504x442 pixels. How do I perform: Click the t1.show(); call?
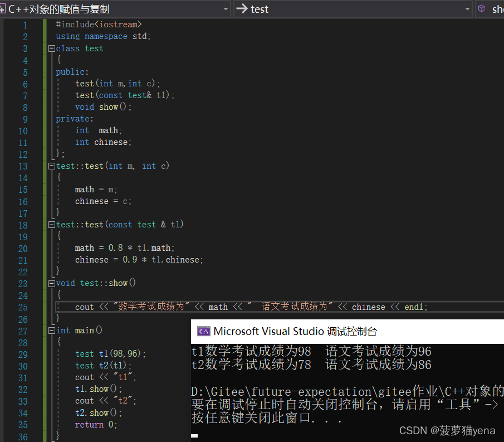point(99,389)
